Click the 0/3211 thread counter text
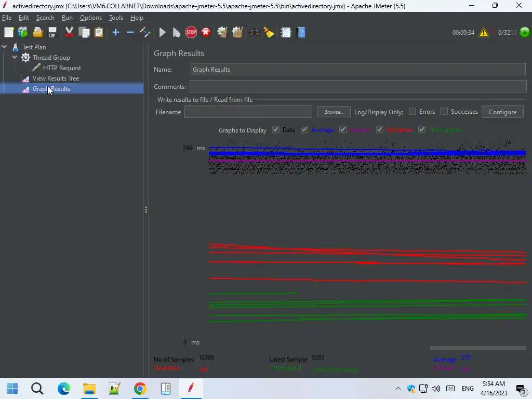 pyautogui.click(x=507, y=33)
